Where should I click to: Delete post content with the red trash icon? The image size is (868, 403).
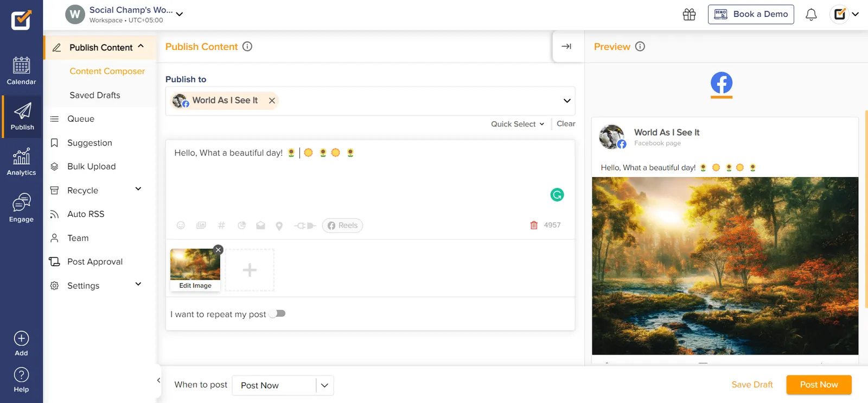pos(534,225)
